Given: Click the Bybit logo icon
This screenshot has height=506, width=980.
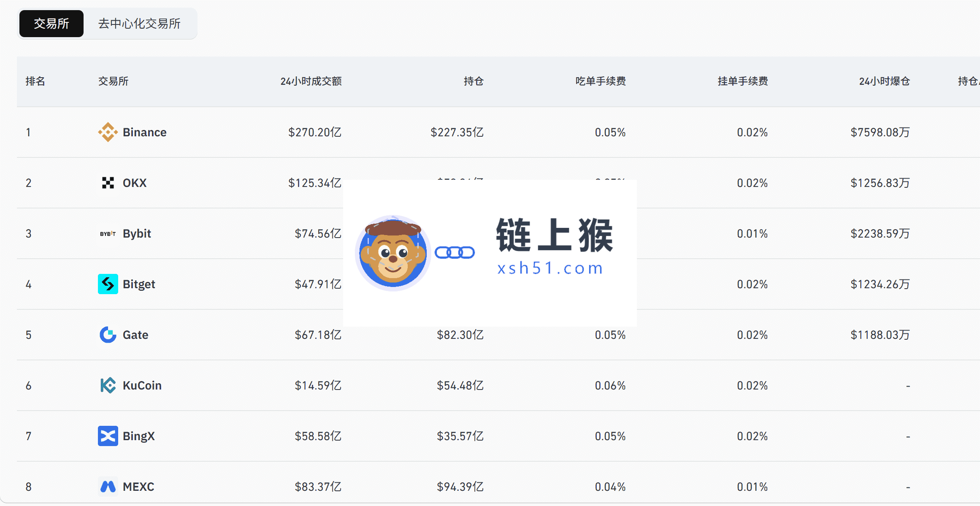Looking at the screenshot, I should 108,233.
